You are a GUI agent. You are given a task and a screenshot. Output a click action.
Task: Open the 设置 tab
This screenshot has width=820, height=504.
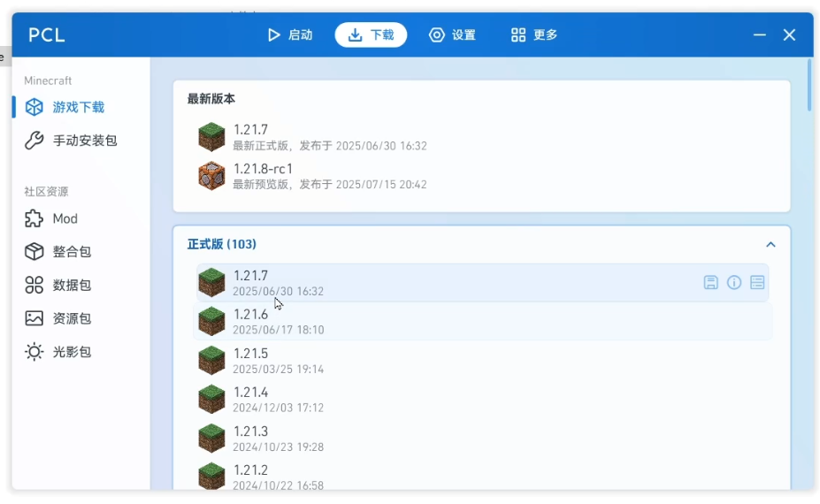coord(452,35)
